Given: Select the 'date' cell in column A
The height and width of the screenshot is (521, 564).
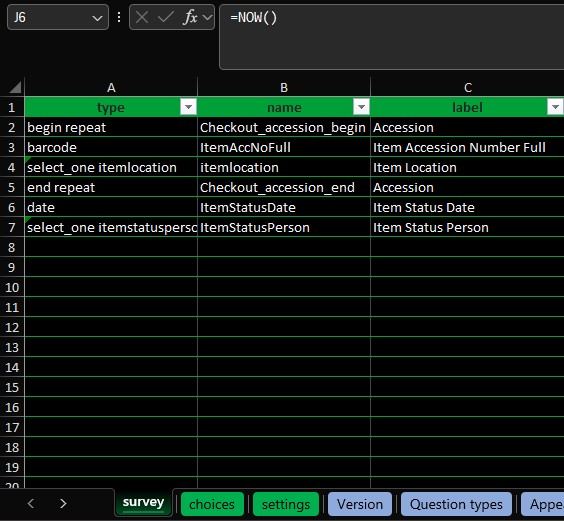Looking at the screenshot, I should (x=111, y=207).
